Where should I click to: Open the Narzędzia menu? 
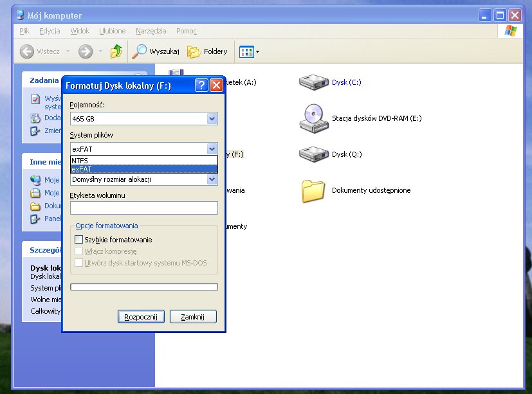(x=151, y=30)
